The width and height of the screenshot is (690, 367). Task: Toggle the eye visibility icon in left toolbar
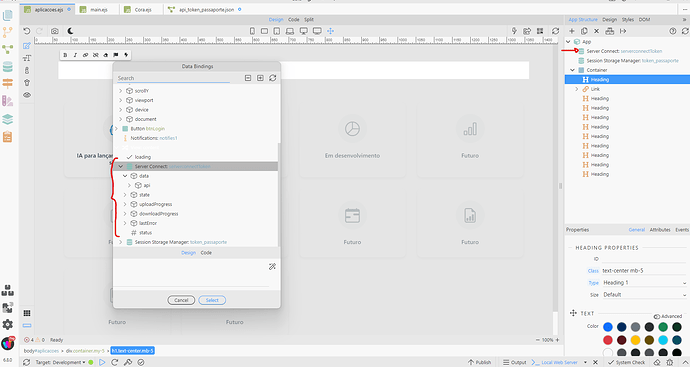[x=27, y=95]
